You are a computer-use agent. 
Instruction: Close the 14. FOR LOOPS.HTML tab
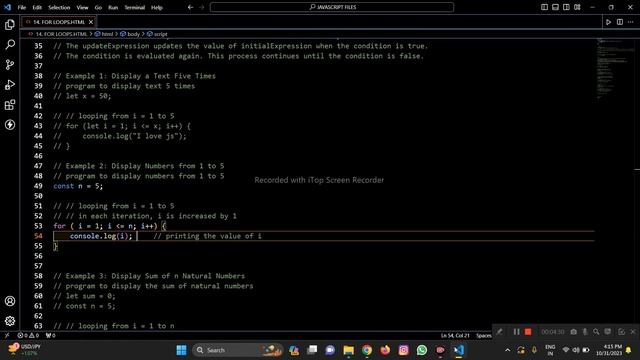tap(91, 22)
